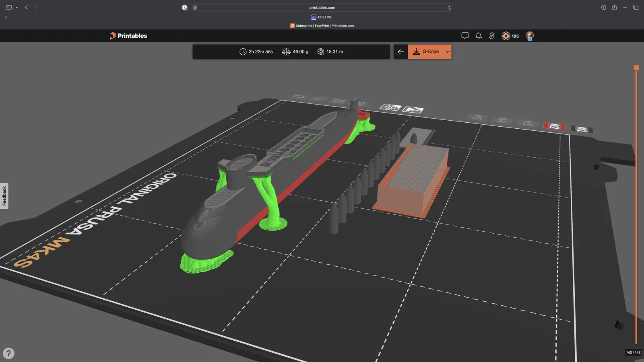Click the printables.com address bar
This screenshot has height=362, width=644.
[x=322, y=7]
